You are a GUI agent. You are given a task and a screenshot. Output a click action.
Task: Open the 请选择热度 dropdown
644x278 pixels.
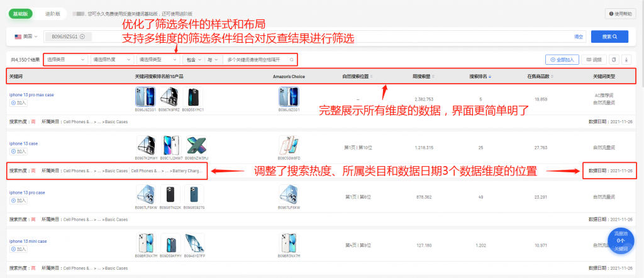112,60
